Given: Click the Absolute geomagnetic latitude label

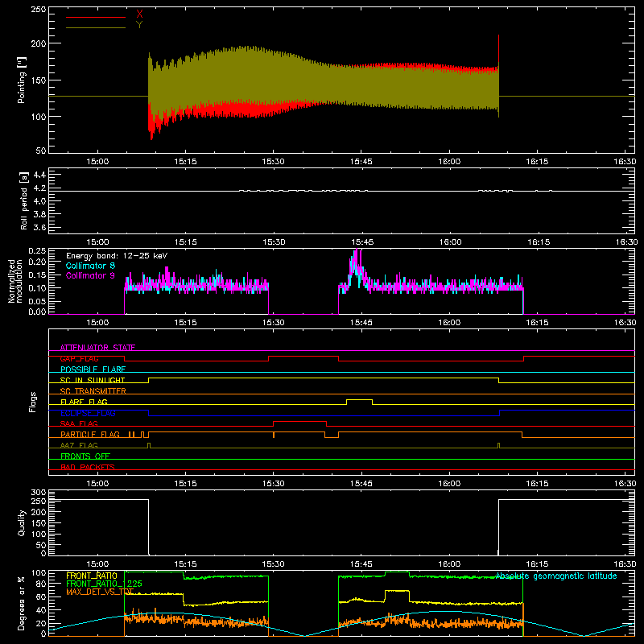Looking at the screenshot, I should pos(556,576).
